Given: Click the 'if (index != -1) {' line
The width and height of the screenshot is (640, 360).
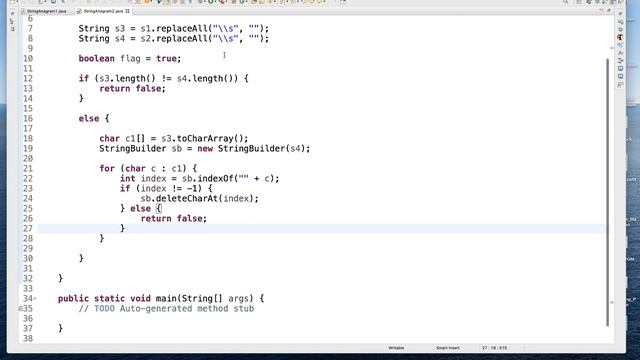Looking at the screenshot, I should pyautogui.click(x=166, y=189).
